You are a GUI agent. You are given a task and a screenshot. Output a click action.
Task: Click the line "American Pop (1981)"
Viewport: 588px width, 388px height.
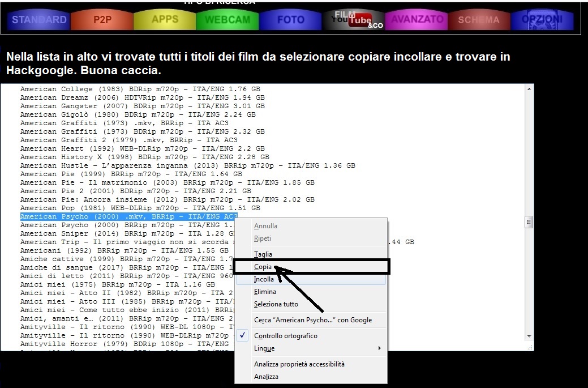pyautogui.click(x=140, y=208)
